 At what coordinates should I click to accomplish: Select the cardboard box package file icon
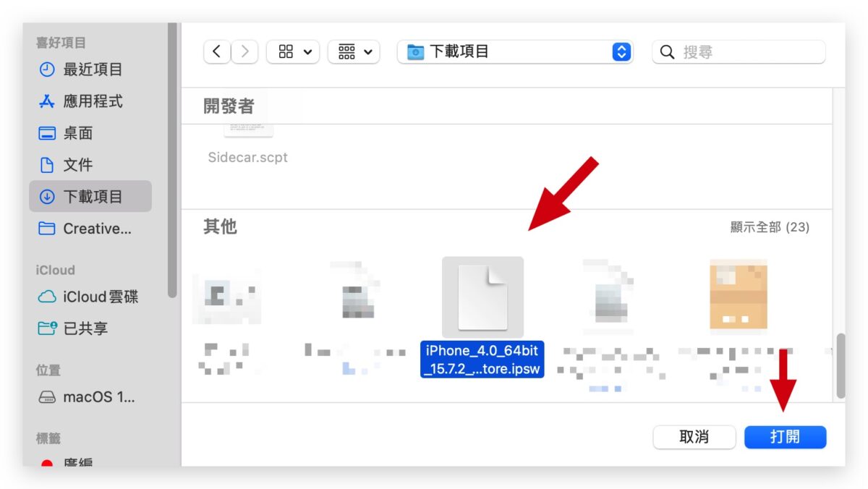pos(739,294)
